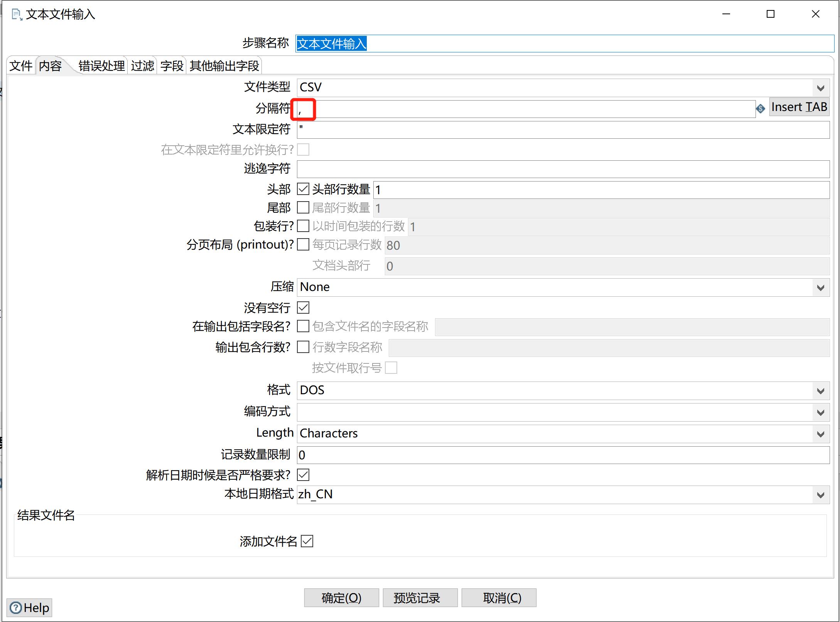
Task: Close the 文本文件输入 dialog window
Action: click(x=815, y=14)
